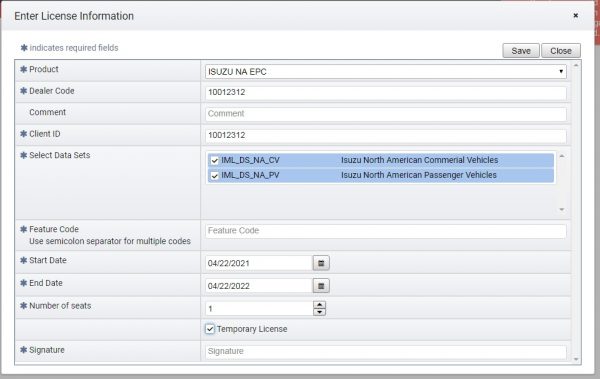Click the End Date text field
Viewport: 600px width, 379px height.
coord(259,286)
